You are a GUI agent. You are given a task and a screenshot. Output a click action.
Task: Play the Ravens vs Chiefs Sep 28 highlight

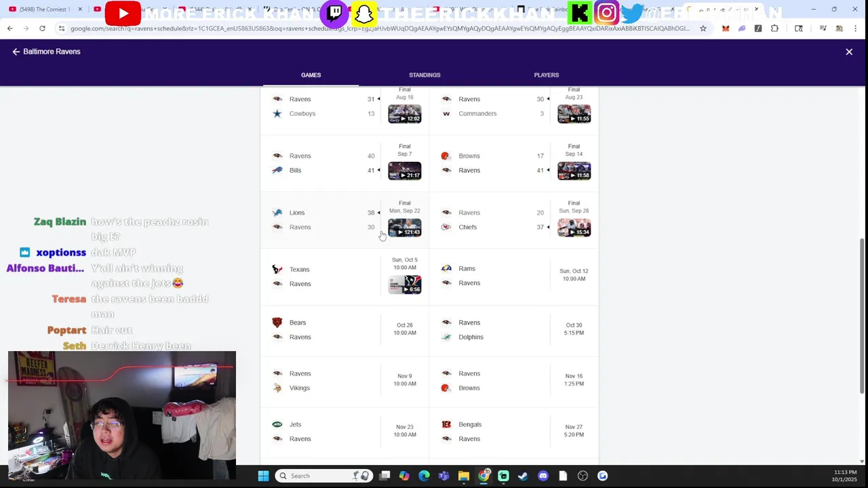click(x=574, y=227)
